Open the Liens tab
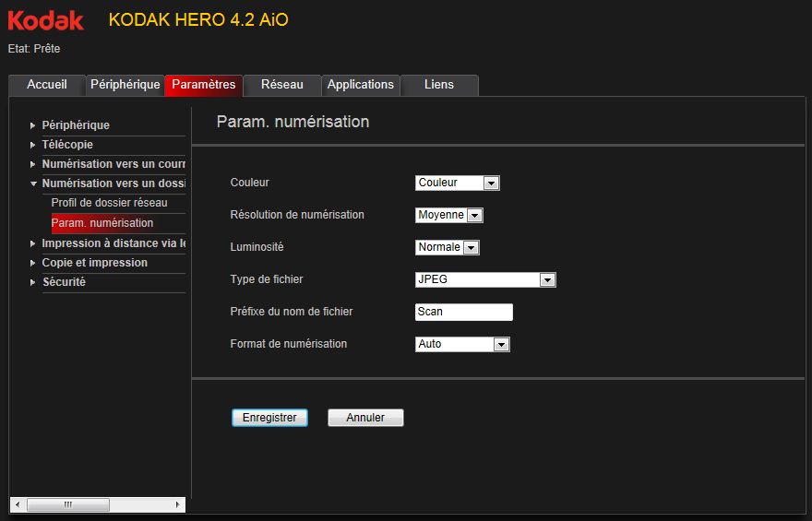The width and height of the screenshot is (812, 521). click(439, 85)
